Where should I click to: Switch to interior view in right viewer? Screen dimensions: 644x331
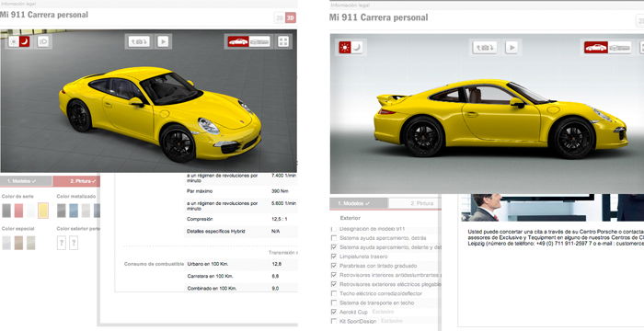(x=620, y=48)
